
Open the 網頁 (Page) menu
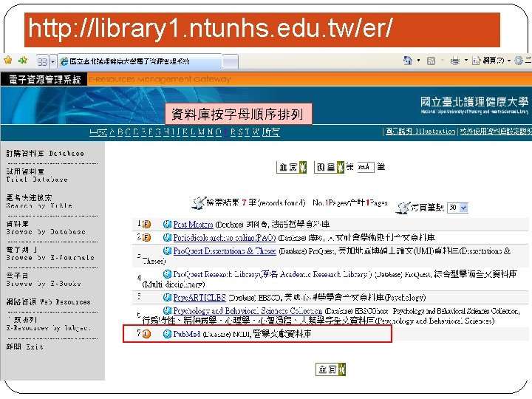pyautogui.click(x=491, y=61)
